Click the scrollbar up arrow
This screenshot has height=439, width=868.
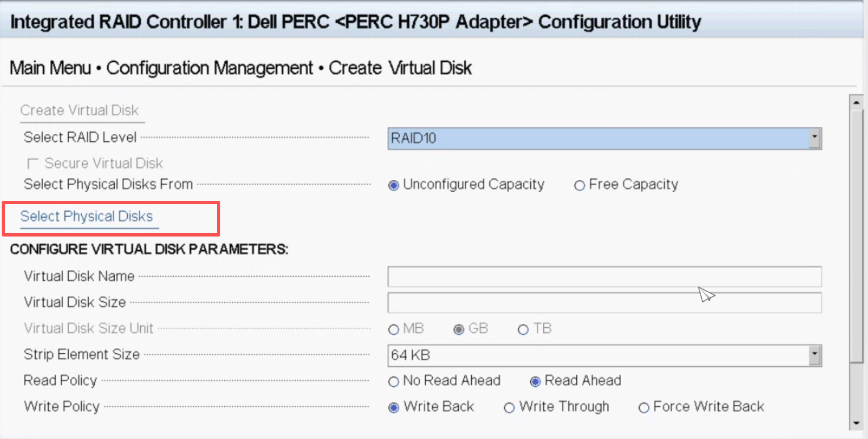[x=856, y=102]
